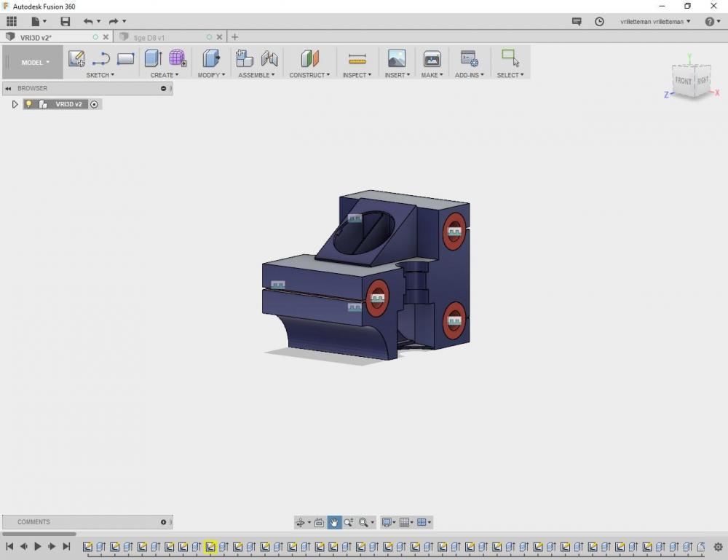Toggle visibility lightbulb for VRI3D v2
728x560 pixels.
(x=29, y=104)
